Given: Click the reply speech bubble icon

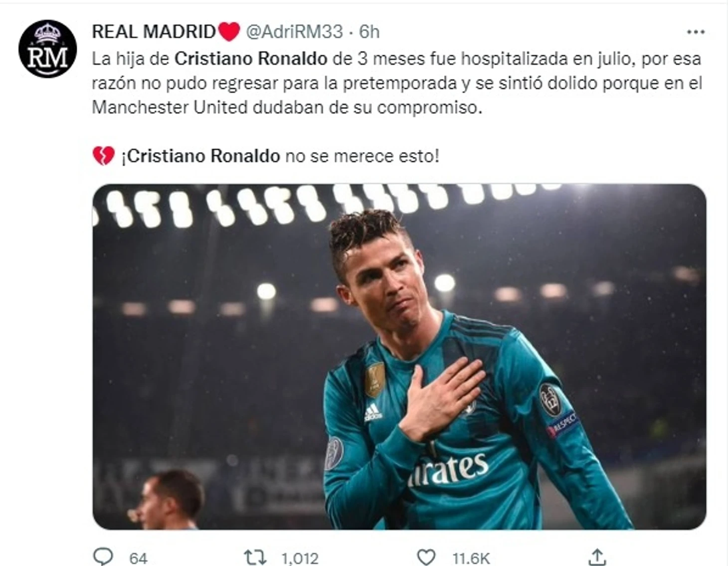Looking at the screenshot, I should [x=104, y=557].
